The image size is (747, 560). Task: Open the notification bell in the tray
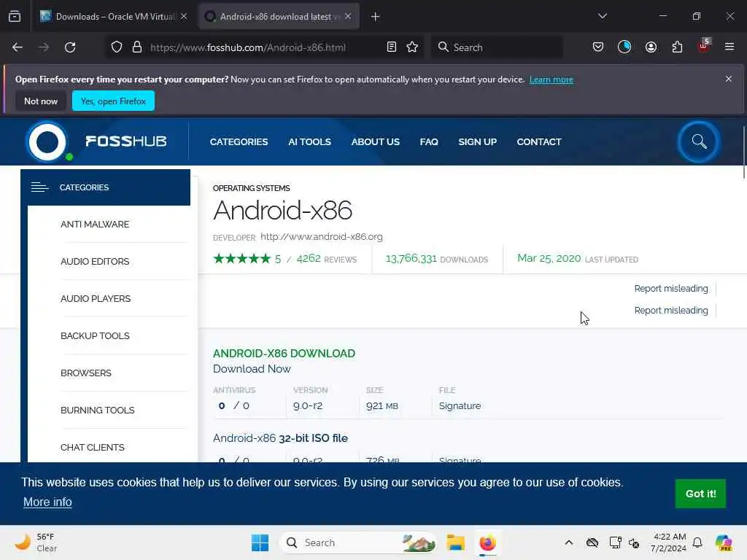697,542
